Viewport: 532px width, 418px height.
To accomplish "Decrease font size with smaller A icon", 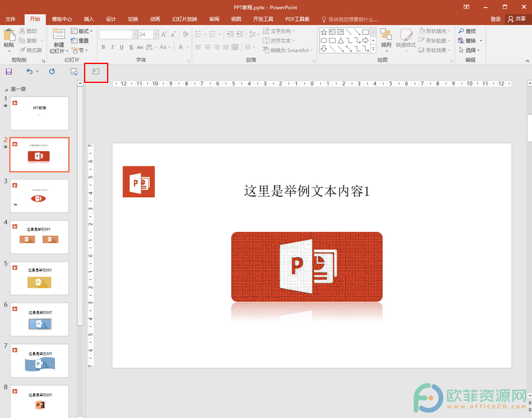I will pyautogui.click(x=173, y=34).
